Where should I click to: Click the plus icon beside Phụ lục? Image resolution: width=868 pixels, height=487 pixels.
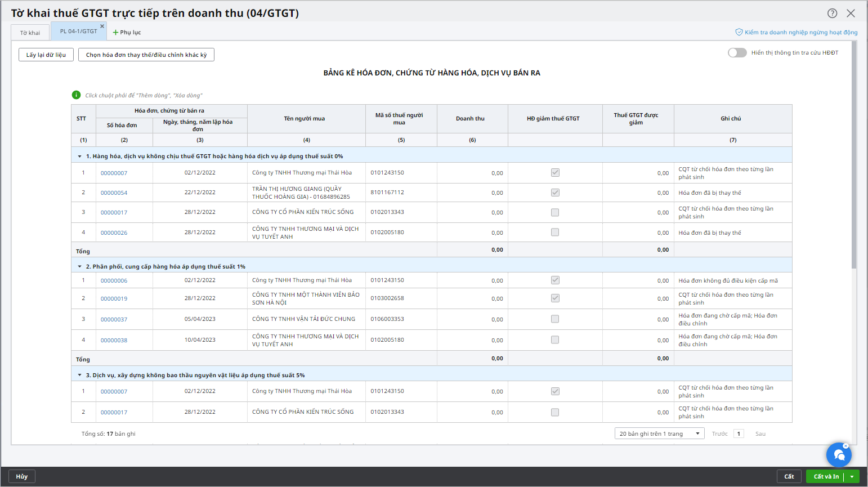coord(115,33)
